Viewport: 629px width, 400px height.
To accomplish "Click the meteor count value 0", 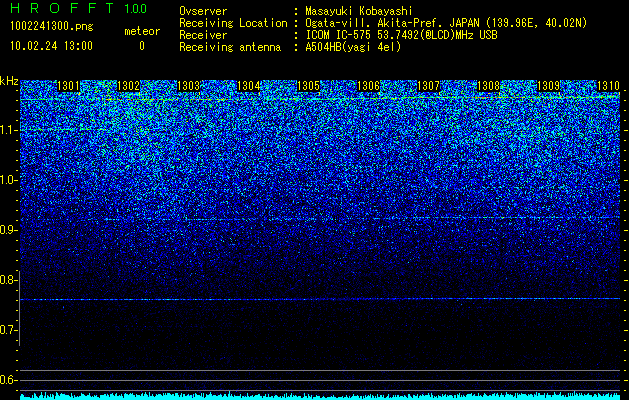I will click(x=142, y=46).
